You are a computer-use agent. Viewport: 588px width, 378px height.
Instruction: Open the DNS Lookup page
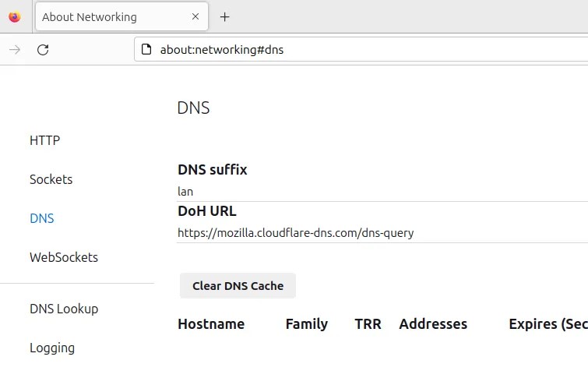64,309
